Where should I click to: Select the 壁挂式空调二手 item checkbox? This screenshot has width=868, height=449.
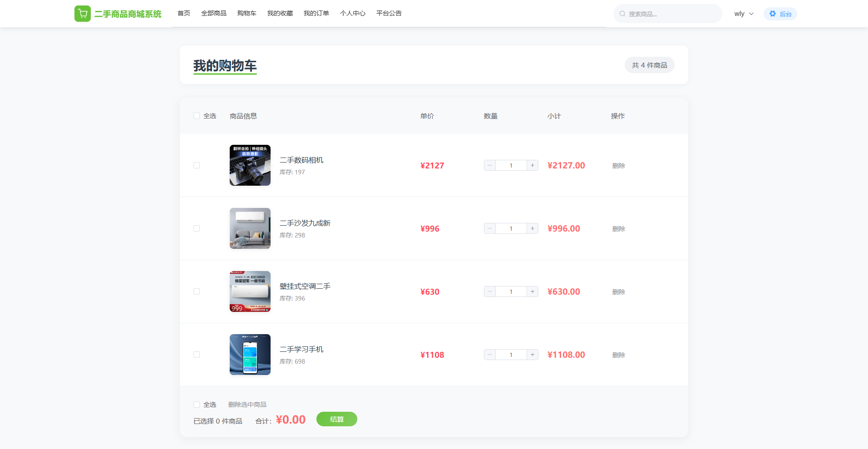point(197,291)
